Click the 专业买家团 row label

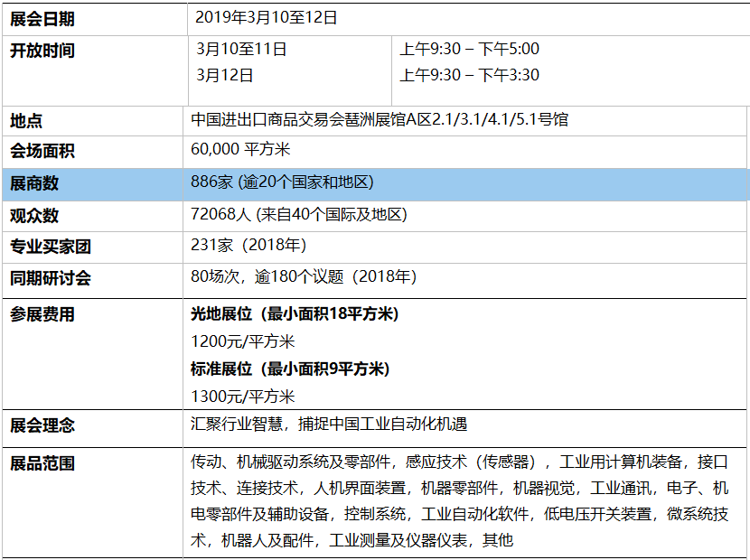point(51,247)
